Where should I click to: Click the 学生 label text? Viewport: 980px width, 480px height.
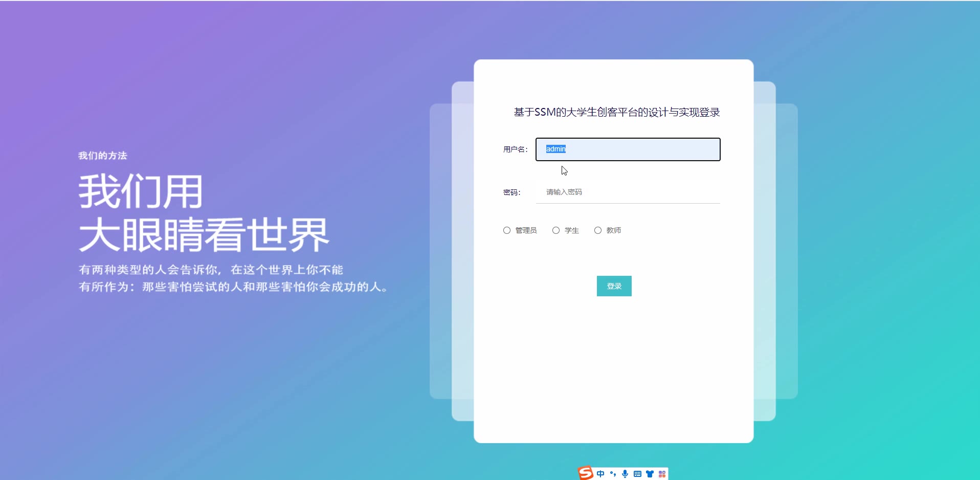point(572,230)
